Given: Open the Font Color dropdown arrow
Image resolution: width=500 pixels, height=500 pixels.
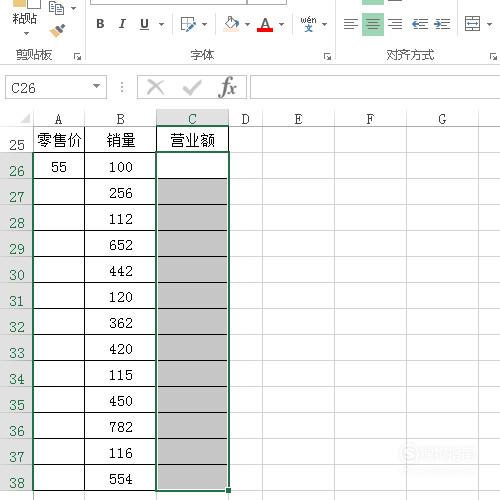Looking at the screenshot, I should 281,24.
